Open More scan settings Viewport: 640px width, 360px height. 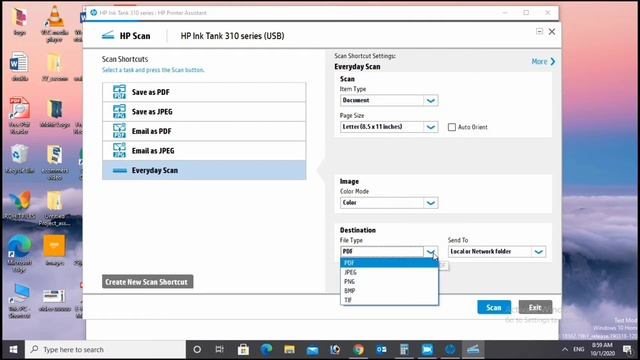543,62
